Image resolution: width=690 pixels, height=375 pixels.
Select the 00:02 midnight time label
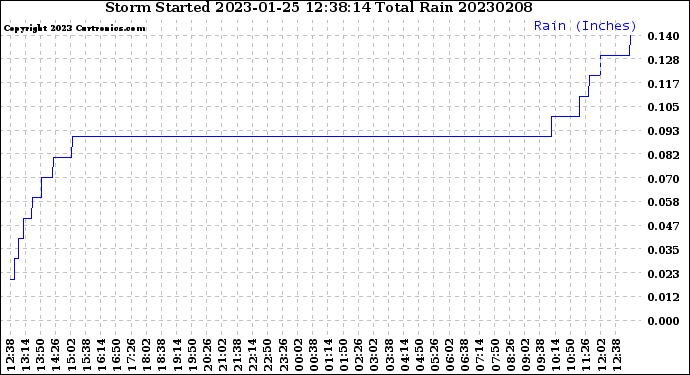(x=297, y=355)
